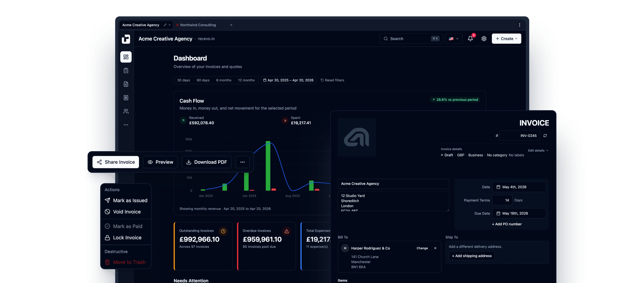Click the recevo.io domain text
This screenshot has width=644, height=283.
coord(206,39)
